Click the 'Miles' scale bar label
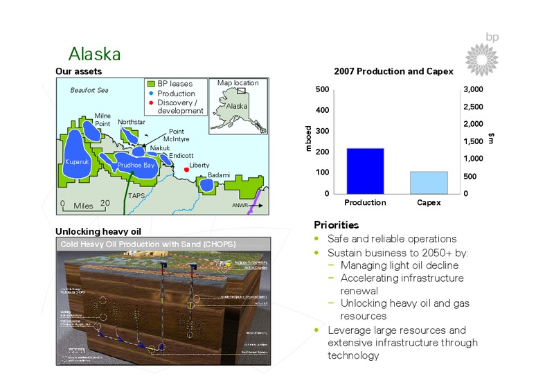Image resolution: width=554 pixels, height=392 pixels. click(83, 206)
